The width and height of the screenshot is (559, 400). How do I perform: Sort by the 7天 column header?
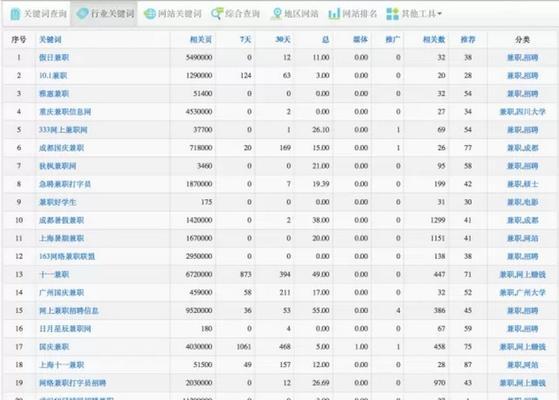(x=246, y=40)
